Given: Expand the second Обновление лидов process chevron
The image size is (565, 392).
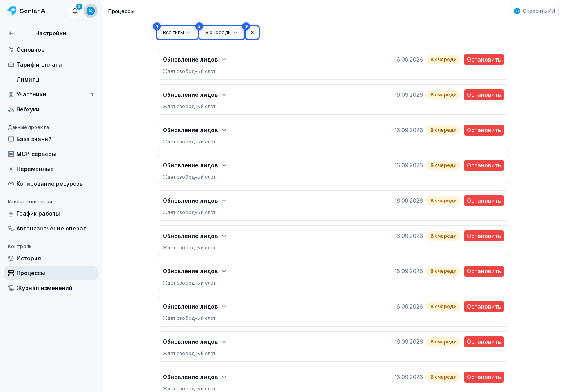Looking at the screenshot, I should 224,95.
